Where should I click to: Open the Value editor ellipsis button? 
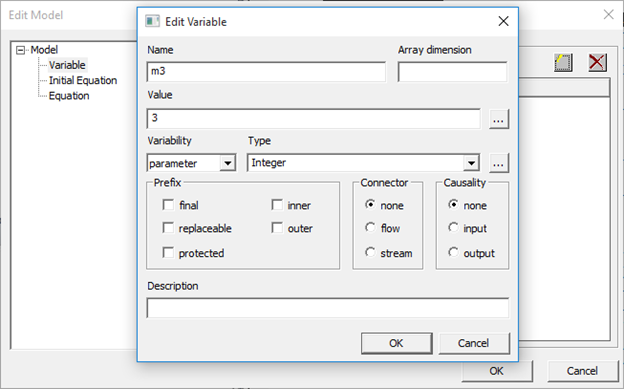point(499,119)
